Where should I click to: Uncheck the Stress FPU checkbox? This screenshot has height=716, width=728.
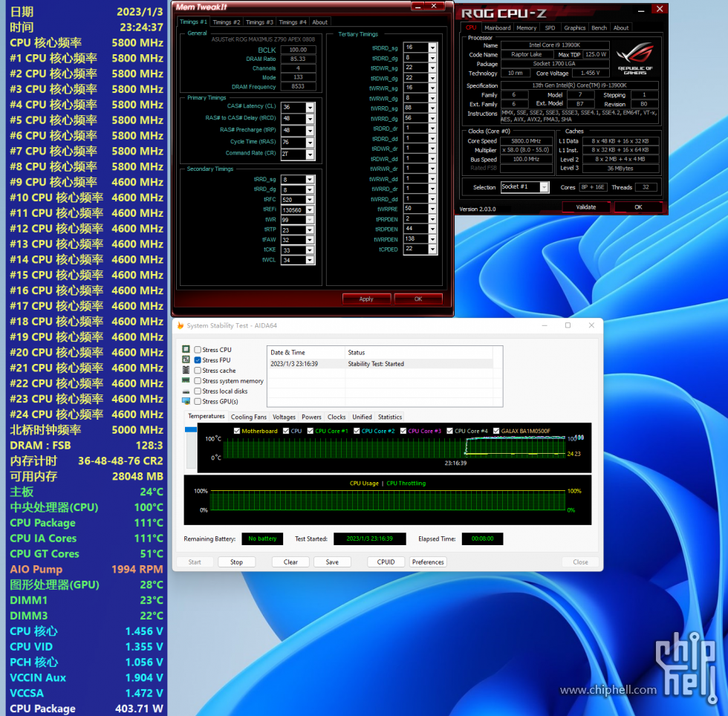(x=198, y=360)
